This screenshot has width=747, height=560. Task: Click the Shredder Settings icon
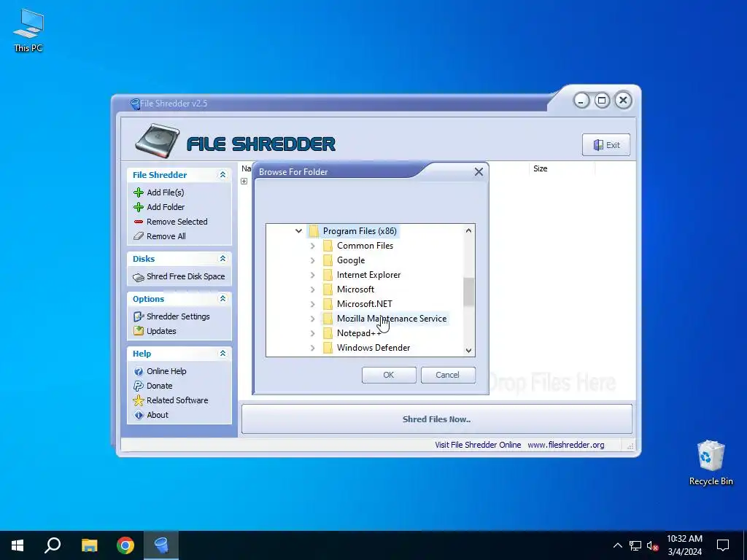pos(139,316)
